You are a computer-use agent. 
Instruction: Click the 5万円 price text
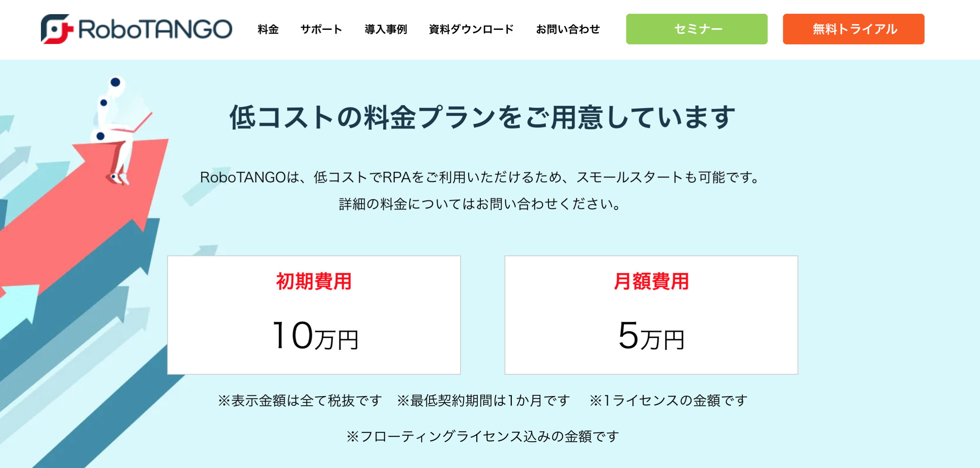click(651, 335)
